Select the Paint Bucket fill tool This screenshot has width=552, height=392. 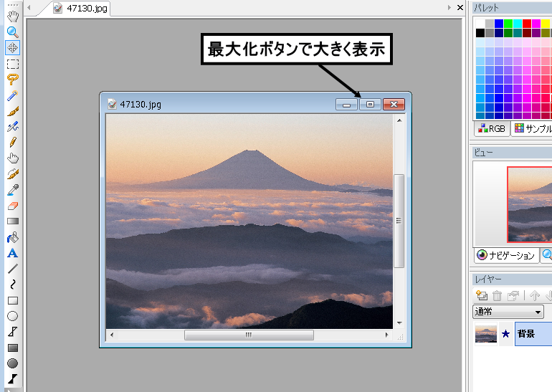click(x=12, y=237)
